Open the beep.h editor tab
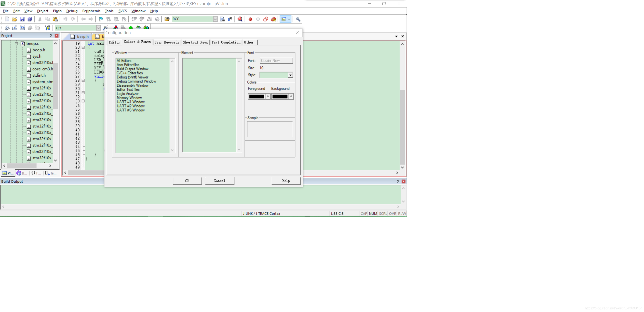 coord(80,36)
